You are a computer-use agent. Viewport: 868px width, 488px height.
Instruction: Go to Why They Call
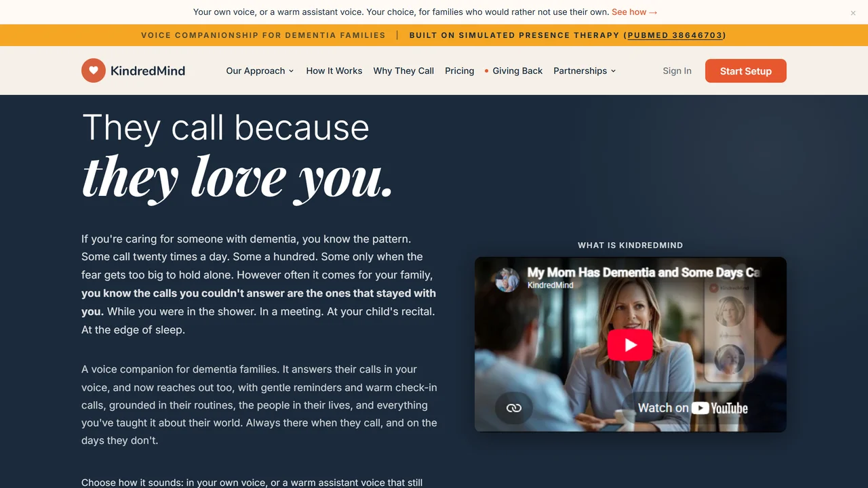403,70
